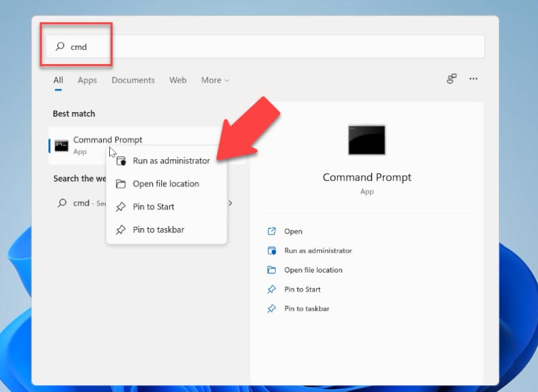Click the small Command Prompt icon in results
The width and height of the screenshot is (538, 392).
[x=61, y=145]
